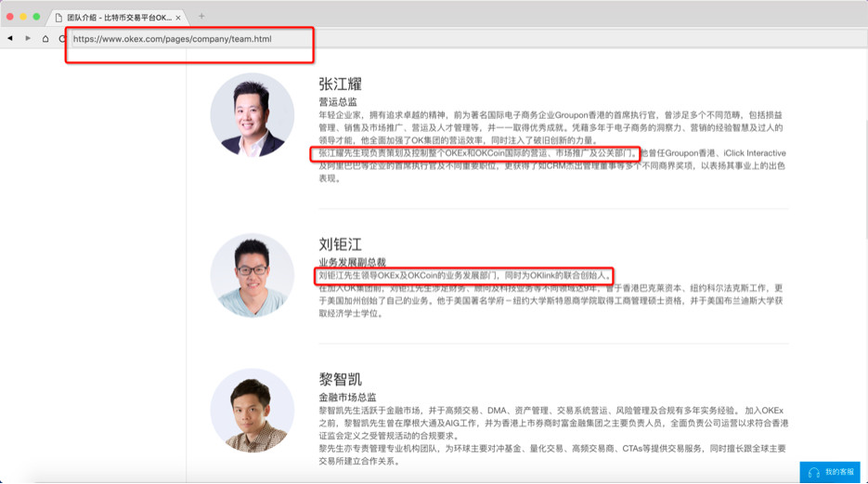The height and width of the screenshot is (484, 868).
Task: Click the name heading 刘钜江
Action: click(x=340, y=244)
